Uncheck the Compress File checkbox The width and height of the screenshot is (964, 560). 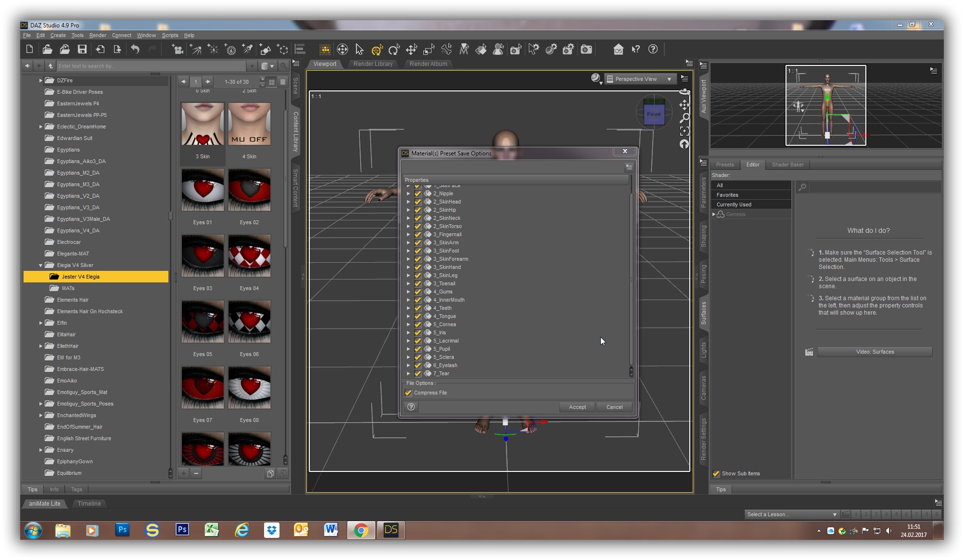click(x=408, y=393)
